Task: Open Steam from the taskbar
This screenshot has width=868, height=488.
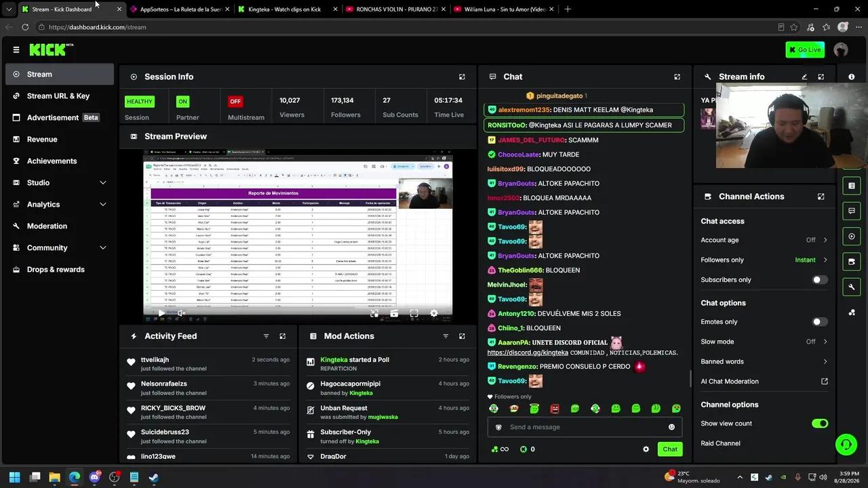Action: pyautogui.click(x=154, y=477)
